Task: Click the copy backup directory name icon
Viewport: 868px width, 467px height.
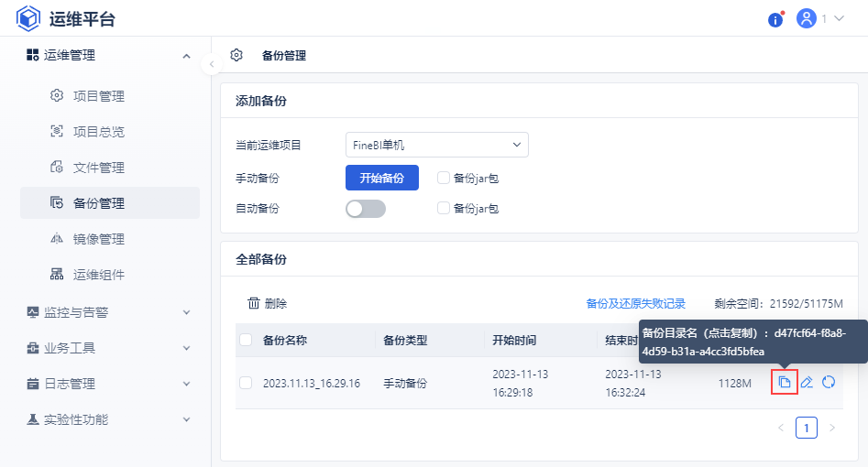Action: [785, 382]
